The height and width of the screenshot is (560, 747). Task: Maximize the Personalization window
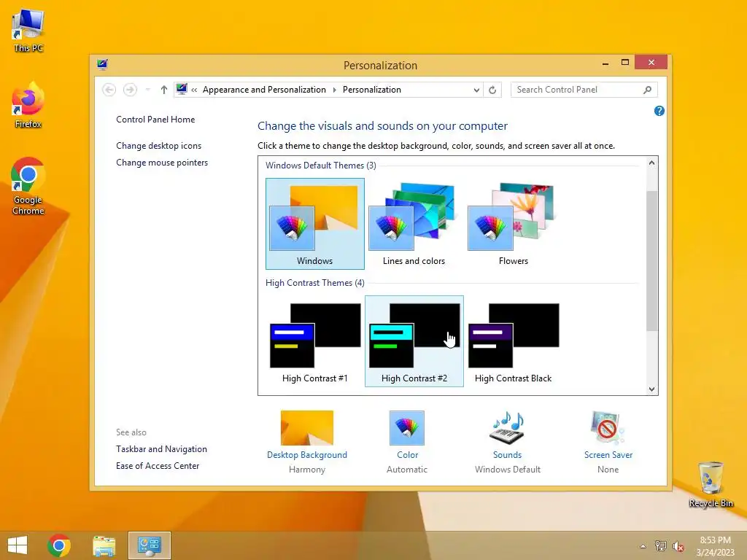pos(625,63)
